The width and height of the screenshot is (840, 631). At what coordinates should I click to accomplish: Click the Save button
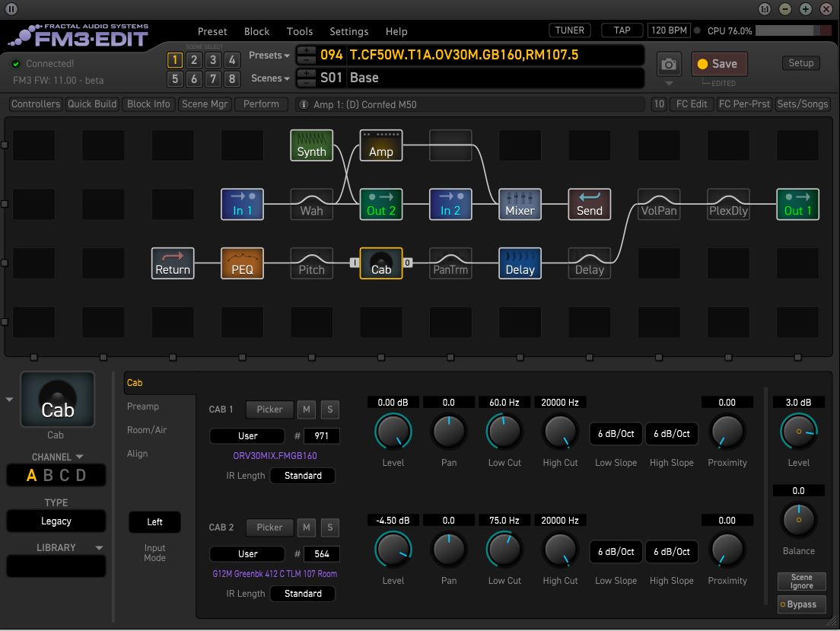point(719,64)
